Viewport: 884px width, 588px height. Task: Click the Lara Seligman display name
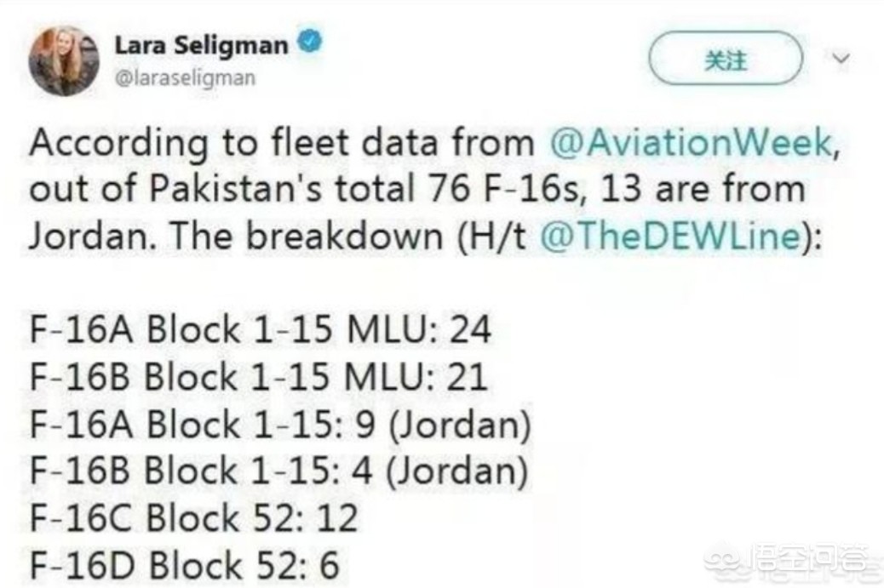(201, 45)
